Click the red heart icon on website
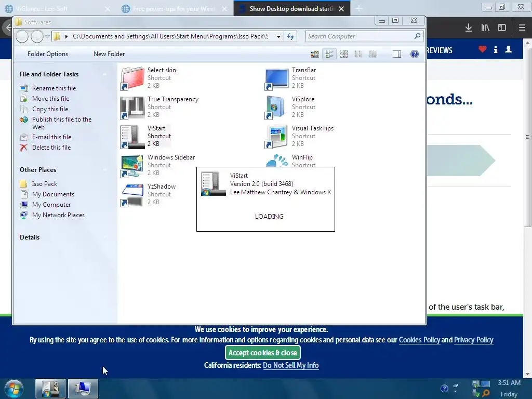 coord(483,49)
